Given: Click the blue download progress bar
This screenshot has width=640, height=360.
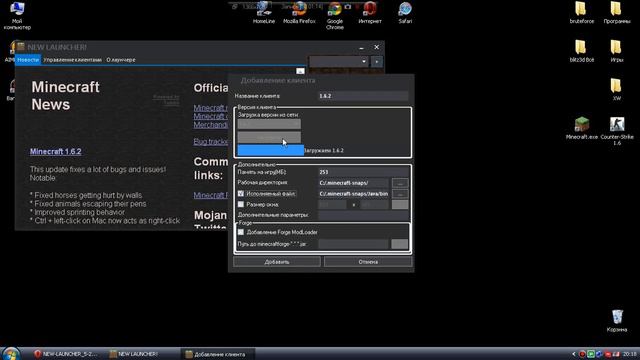Looking at the screenshot, I should tap(271, 150).
